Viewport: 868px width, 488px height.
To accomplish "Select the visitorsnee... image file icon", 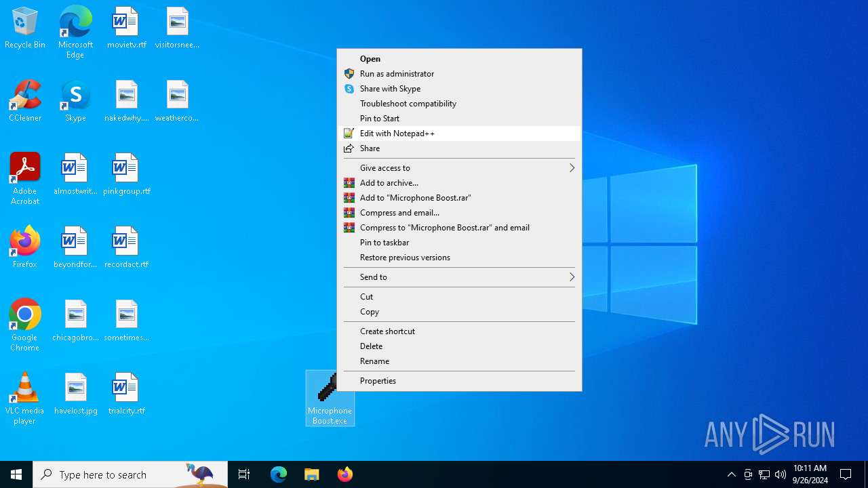I will click(x=177, y=28).
